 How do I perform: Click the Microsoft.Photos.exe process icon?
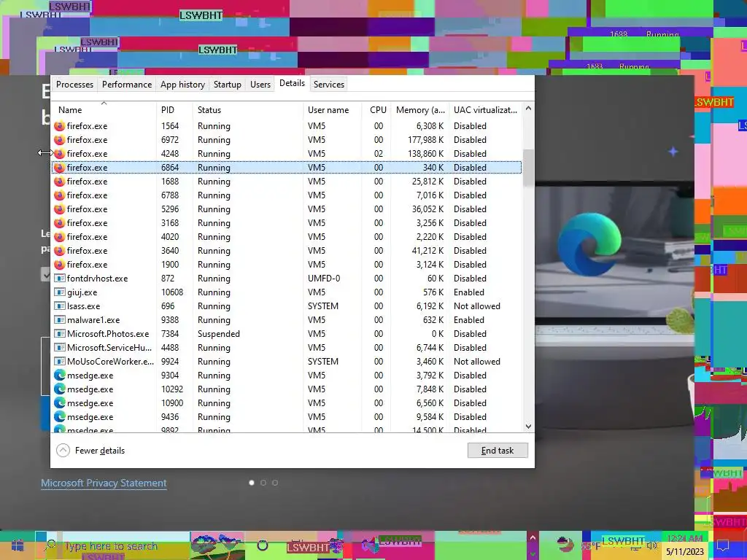click(x=60, y=333)
